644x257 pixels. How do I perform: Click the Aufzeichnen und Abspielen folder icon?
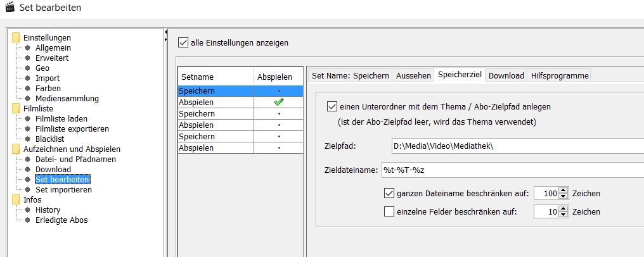[16, 149]
